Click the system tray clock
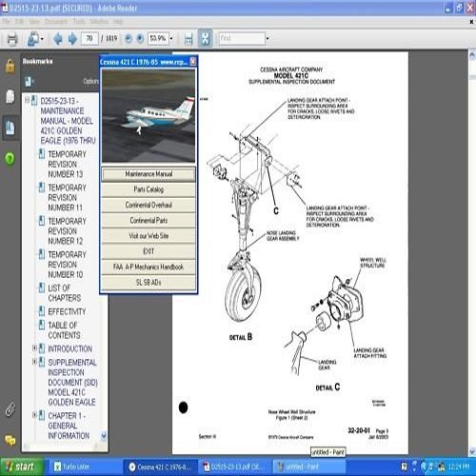 click(x=459, y=466)
